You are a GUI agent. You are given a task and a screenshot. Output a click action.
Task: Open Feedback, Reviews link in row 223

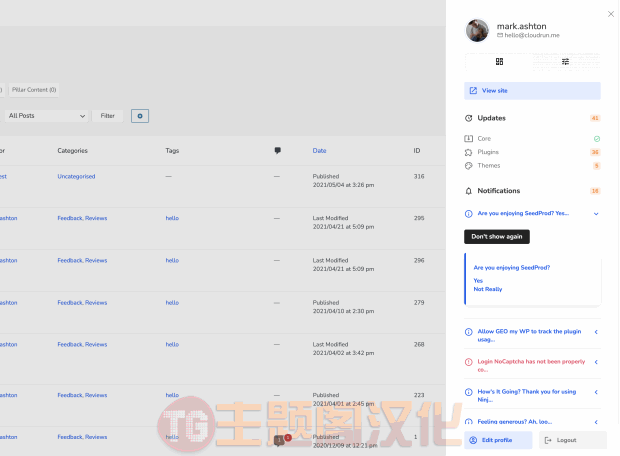coord(82,395)
